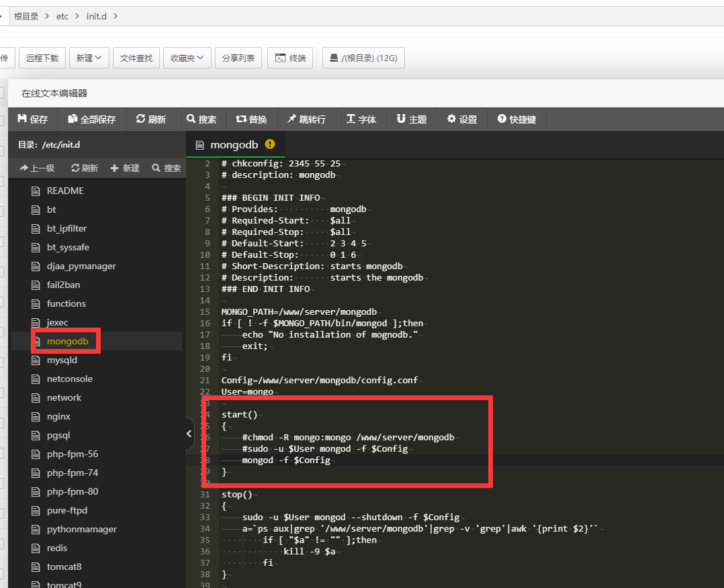724x588 pixels.
Task: Navigate to 根目录 breadcrumb
Action: pos(26,17)
